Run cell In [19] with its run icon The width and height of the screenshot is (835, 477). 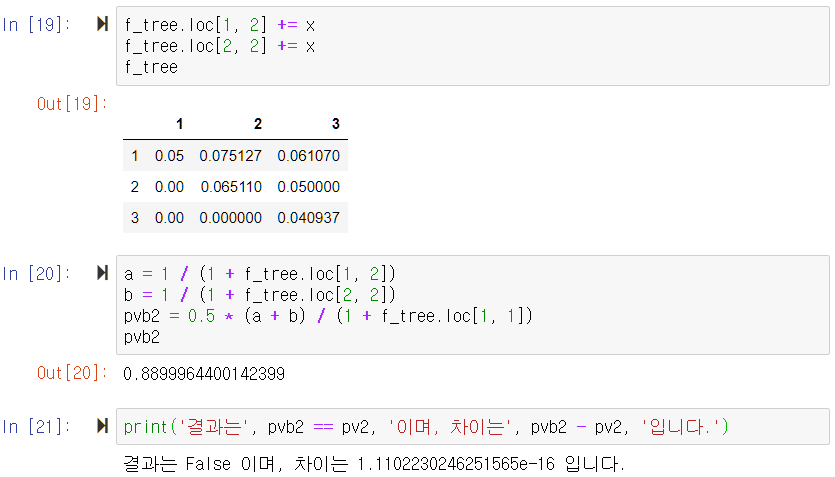point(102,24)
